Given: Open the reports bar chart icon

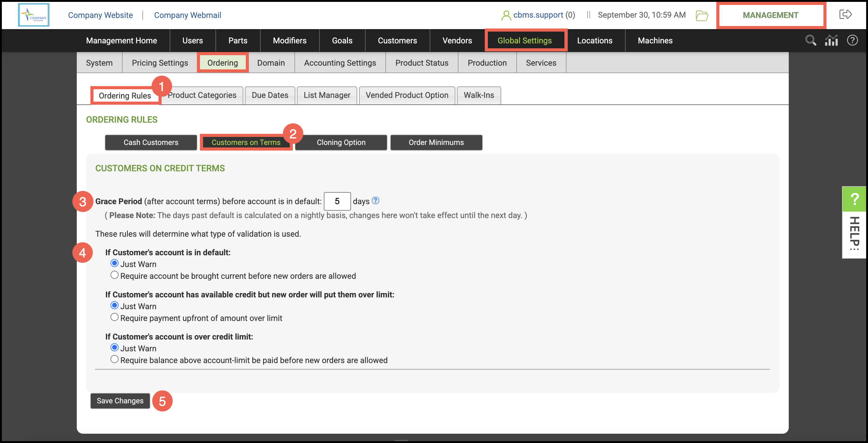Looking at the screenshot, I should click(831, 41).
